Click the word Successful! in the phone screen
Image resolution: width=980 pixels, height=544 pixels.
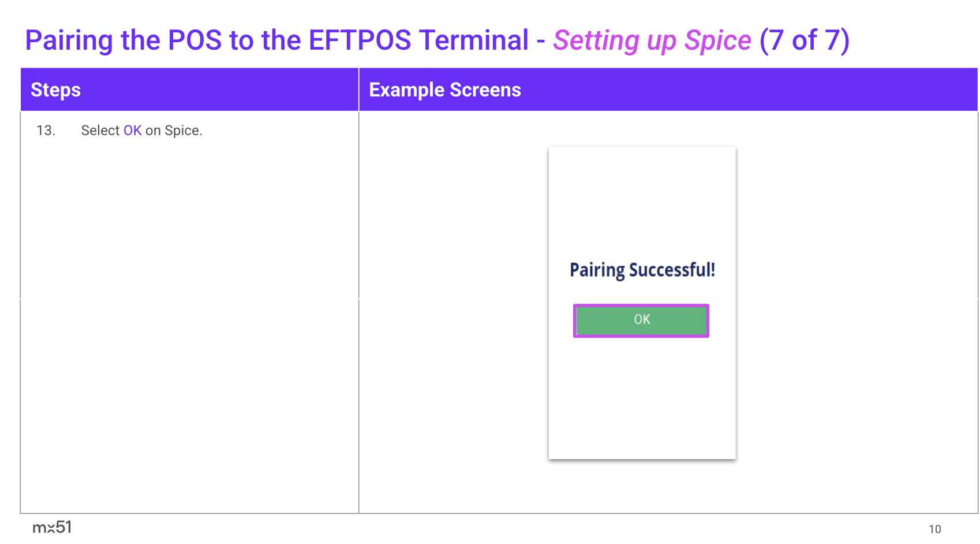pyautogui.click(x=672, y=270)
